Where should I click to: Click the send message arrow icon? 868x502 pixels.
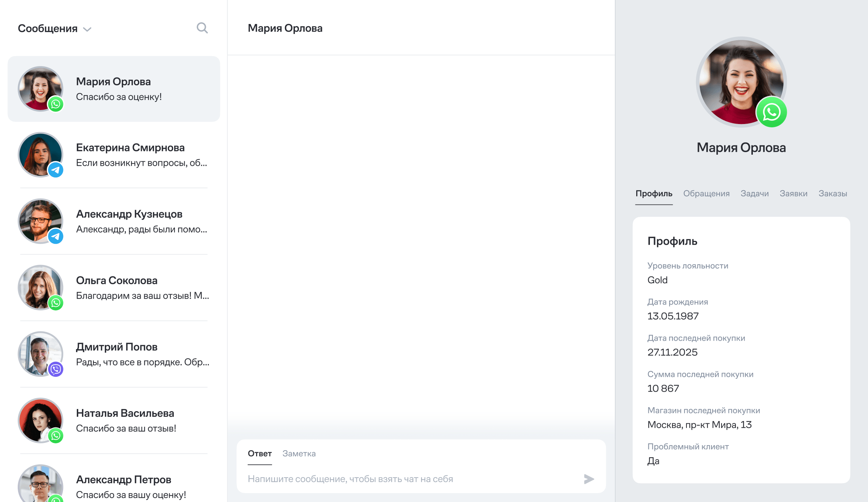pos(589,479)
